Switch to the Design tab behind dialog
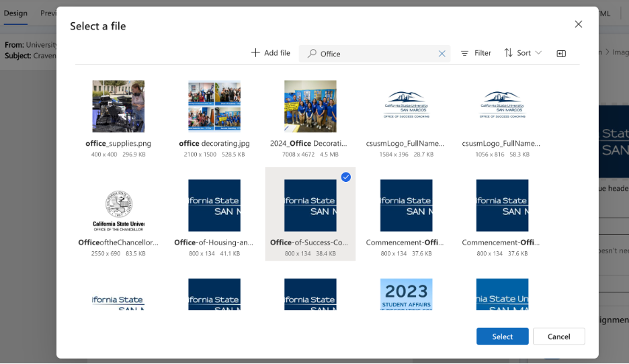629x364 pixels. pos(15,13)
